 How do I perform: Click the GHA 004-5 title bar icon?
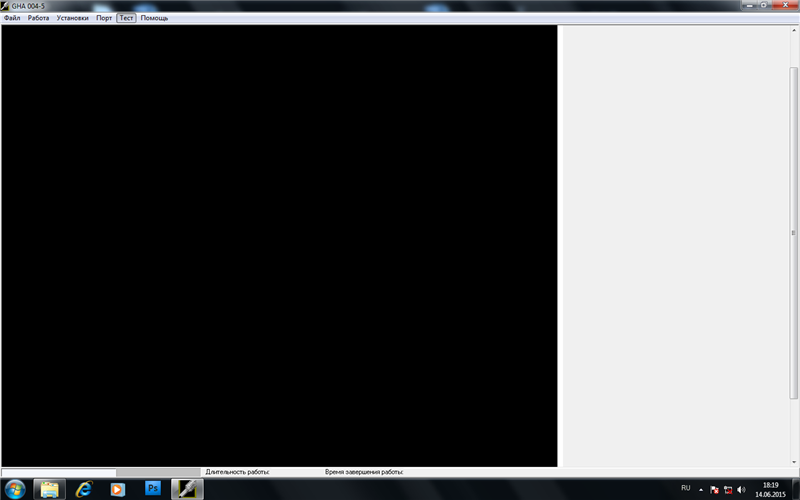pyautogui.click(x=6, y=6)
